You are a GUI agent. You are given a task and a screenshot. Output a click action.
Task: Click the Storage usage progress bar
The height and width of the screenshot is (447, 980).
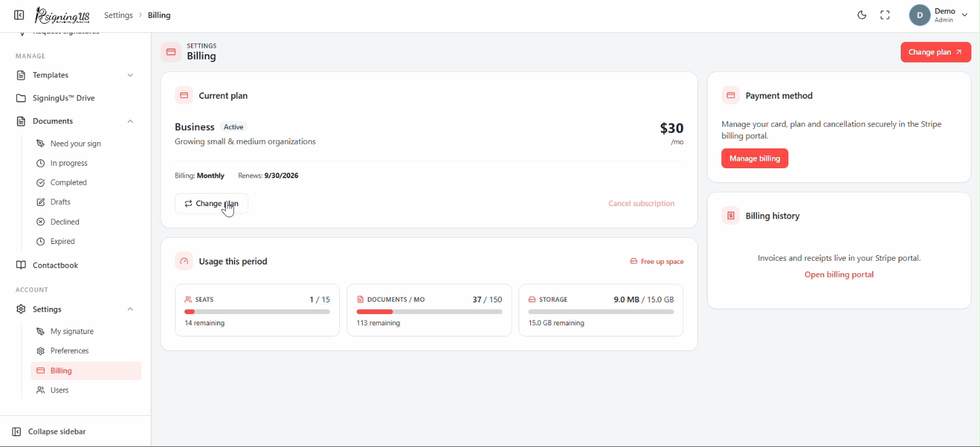601,312
